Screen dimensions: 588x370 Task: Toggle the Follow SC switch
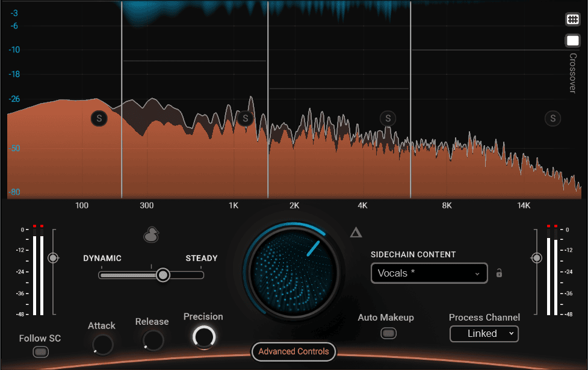(40, 351)
